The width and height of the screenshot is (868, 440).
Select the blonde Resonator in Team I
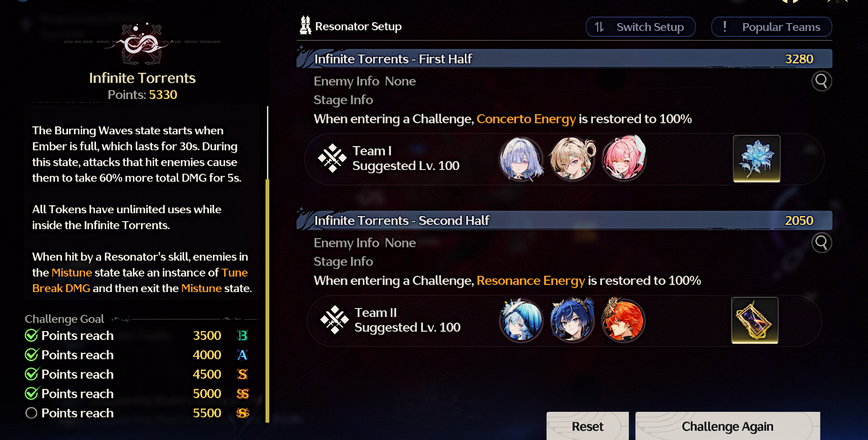pos(572,159)
